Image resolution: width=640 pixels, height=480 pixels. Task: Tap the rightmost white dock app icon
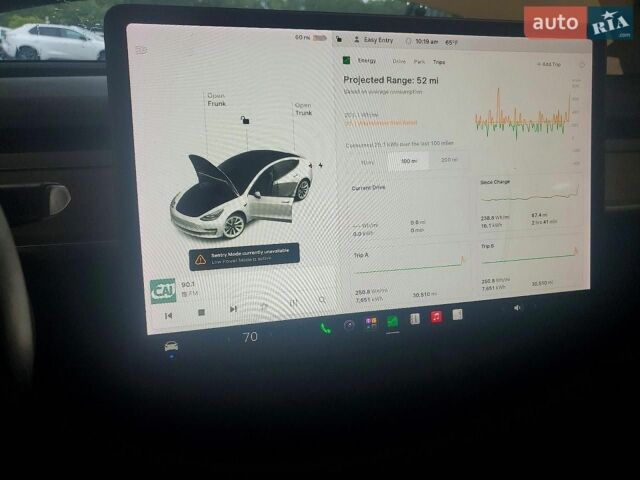point(458,314)
